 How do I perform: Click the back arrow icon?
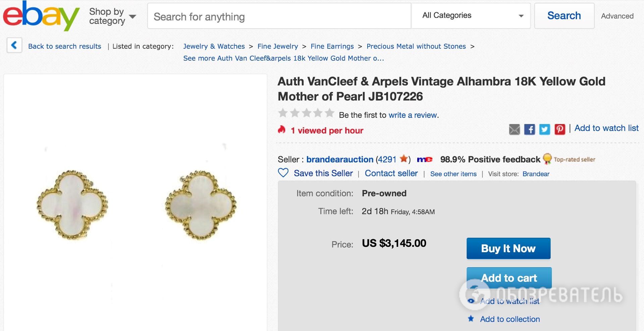pyautogui.click(x=14, y=46)
